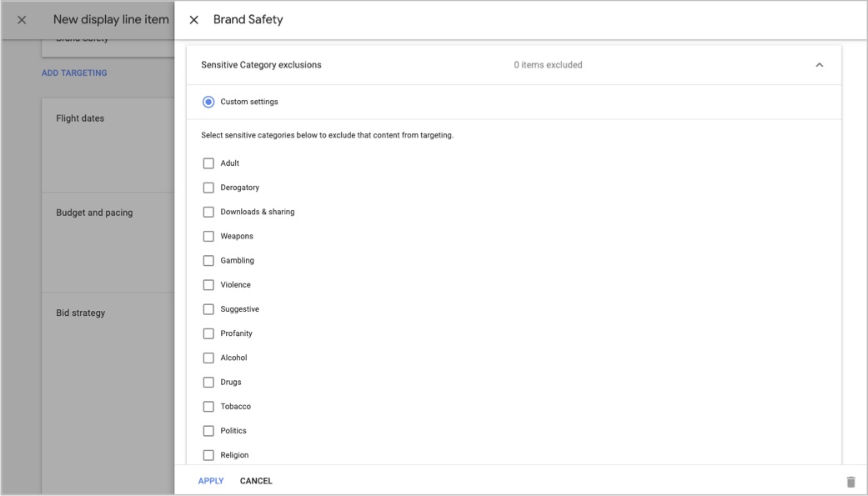Exclude the Weapons category

click(208, 236)
